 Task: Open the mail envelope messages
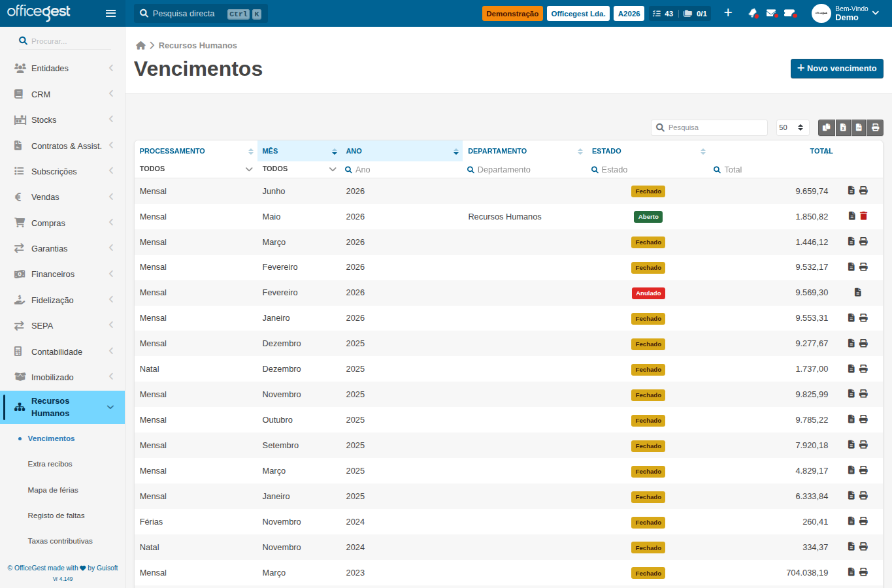click(771, 13)
